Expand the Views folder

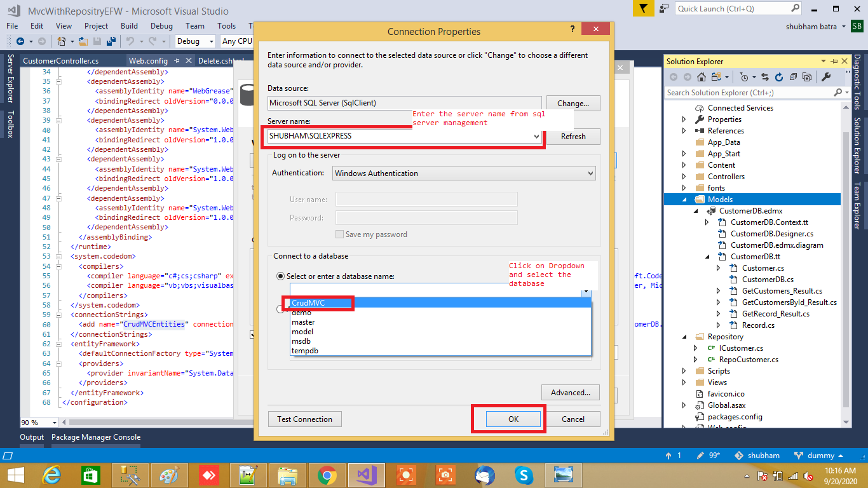tap(684, 383)
